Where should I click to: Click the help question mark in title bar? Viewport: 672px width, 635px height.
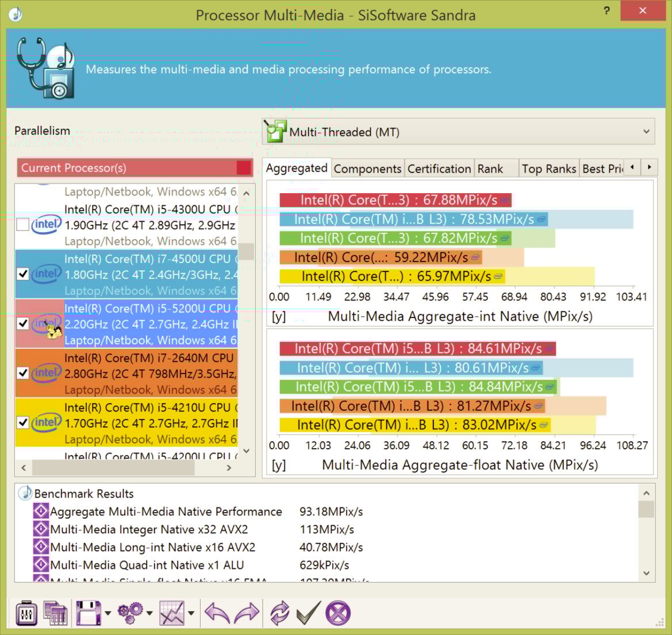(x=606, y=11)
